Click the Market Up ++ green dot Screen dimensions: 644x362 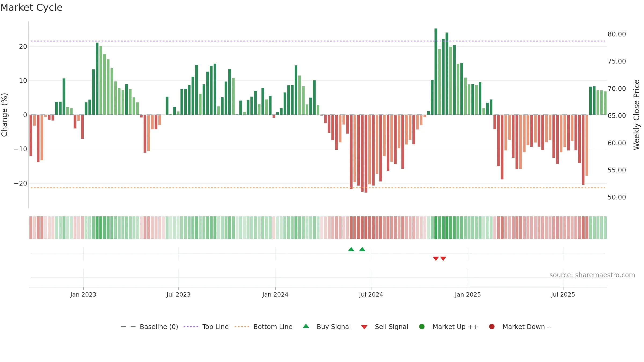[x=422, y=327]
